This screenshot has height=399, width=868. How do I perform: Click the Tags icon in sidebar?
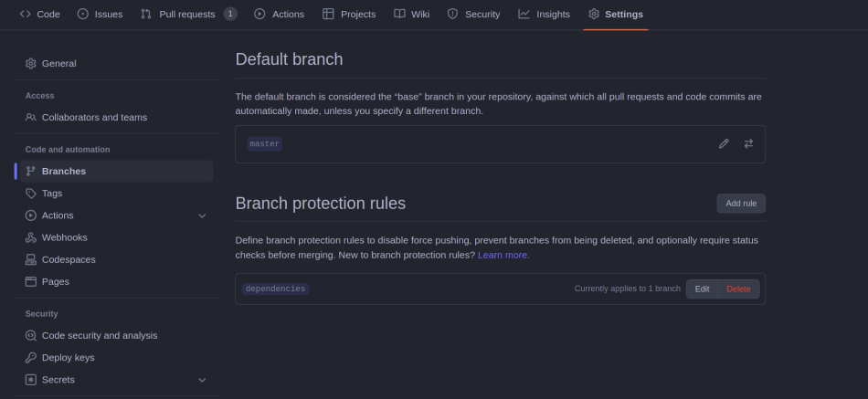(31, 194)
